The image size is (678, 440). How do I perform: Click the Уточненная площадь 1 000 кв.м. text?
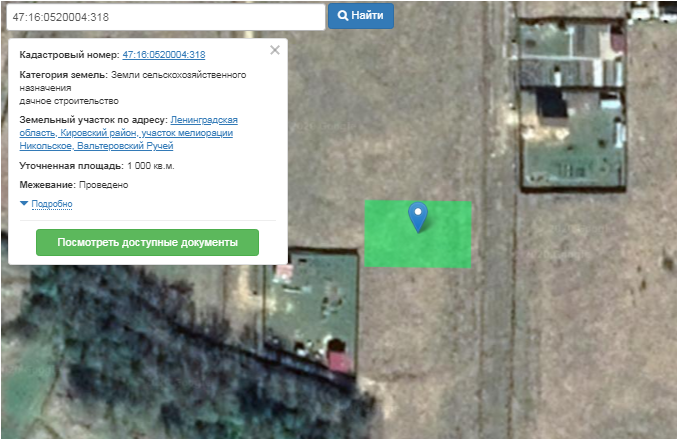(x=97, y=166)
